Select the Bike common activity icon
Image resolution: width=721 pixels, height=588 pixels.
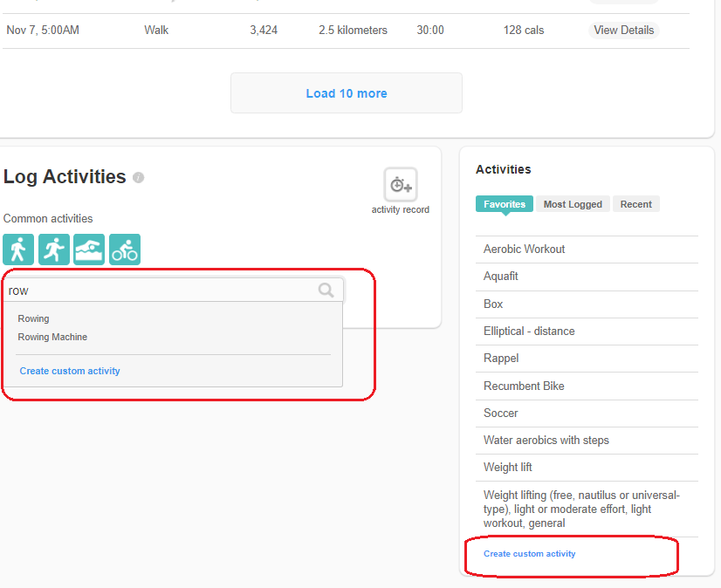tap(125, 250)
